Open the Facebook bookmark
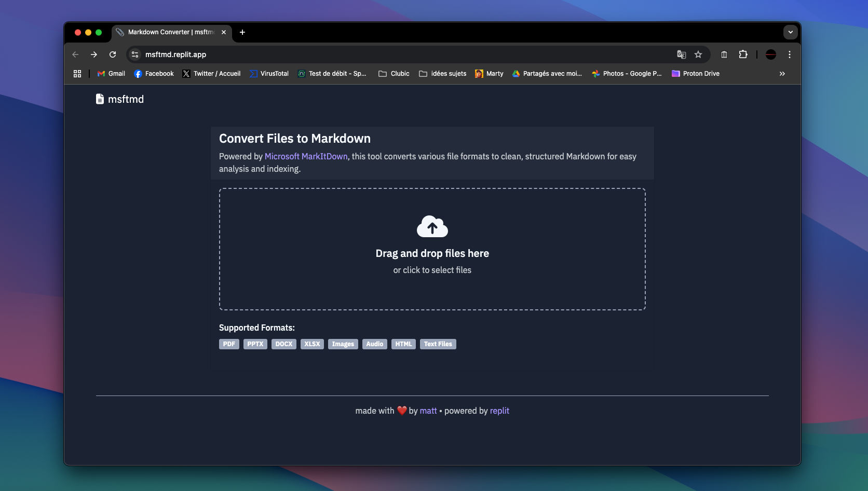868x491 pixels. (x=154, y=74)
